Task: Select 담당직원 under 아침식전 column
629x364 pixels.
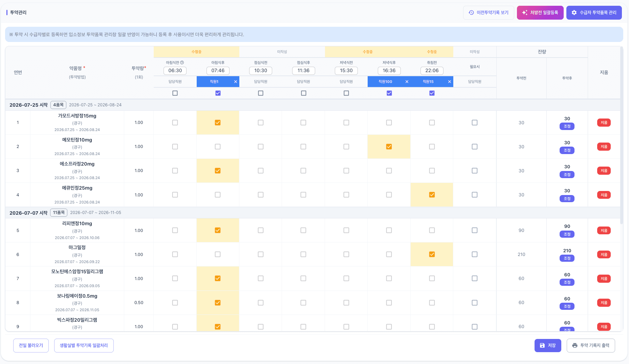Action: (x=175, y=82)
